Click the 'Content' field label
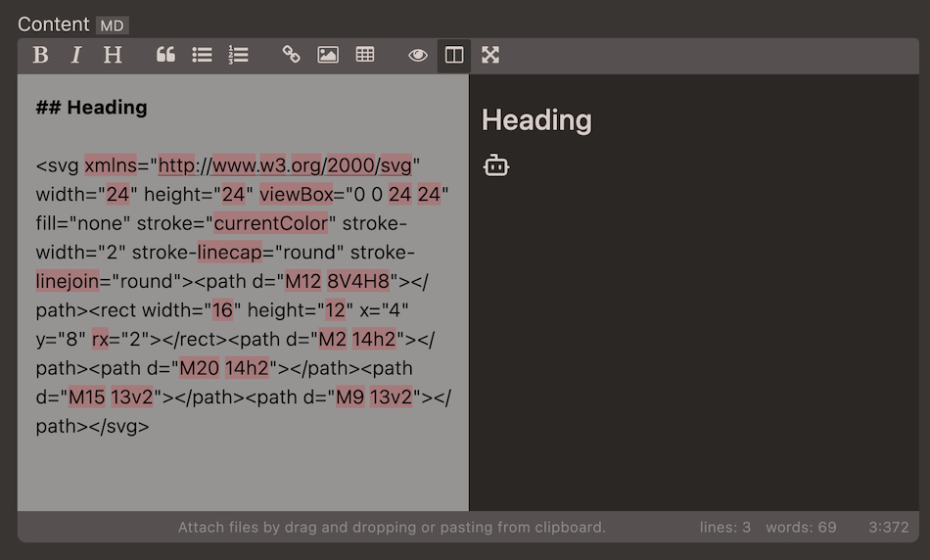 (54, 24)
